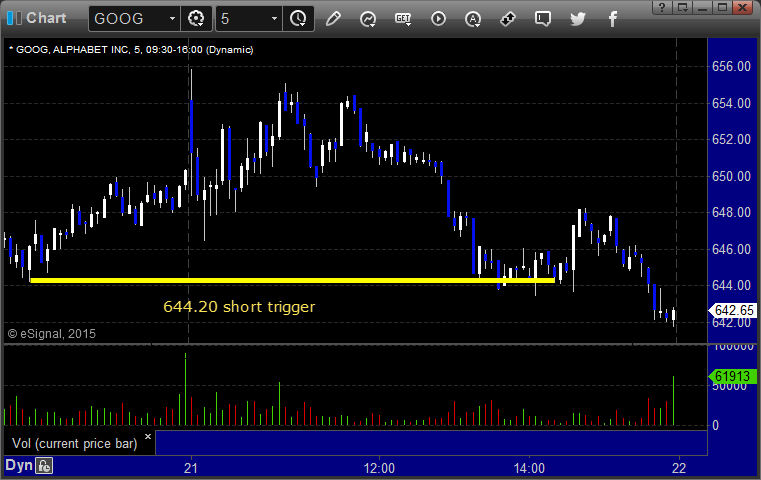Close the Vol study pane with x
761x480 pixels.
tap(148, 436)
